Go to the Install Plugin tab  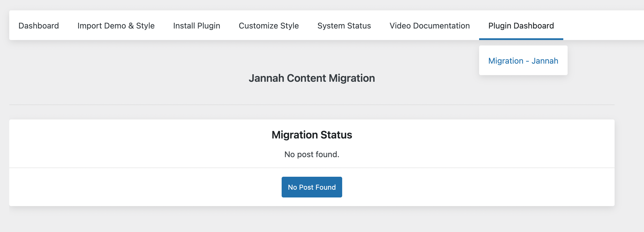197,26
